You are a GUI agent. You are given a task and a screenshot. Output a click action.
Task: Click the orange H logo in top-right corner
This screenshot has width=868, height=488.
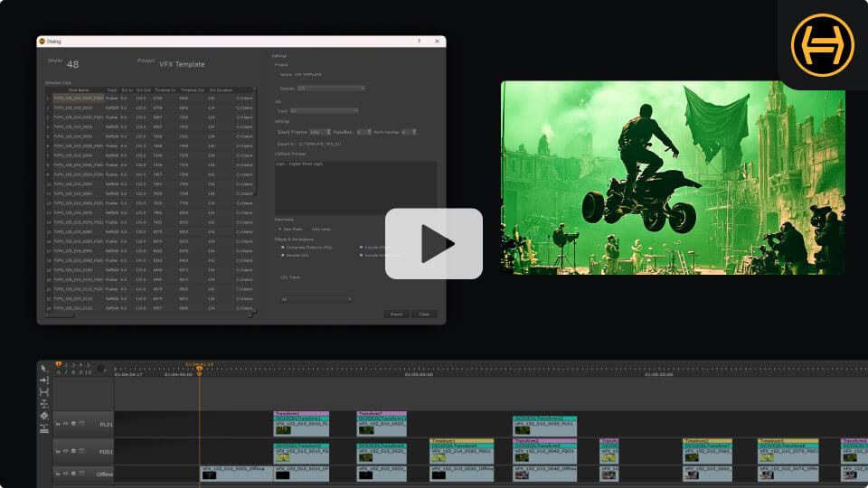point(822,44)
